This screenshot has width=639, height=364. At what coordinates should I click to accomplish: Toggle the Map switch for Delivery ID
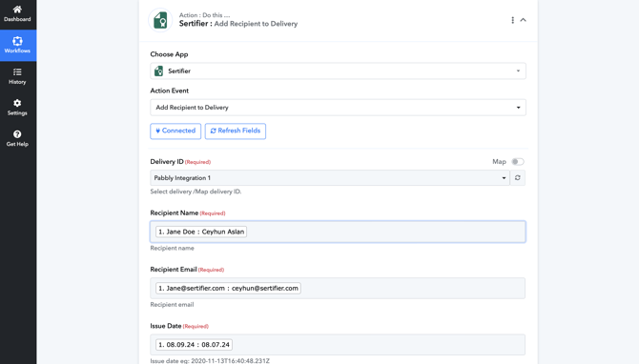(518, 162)
